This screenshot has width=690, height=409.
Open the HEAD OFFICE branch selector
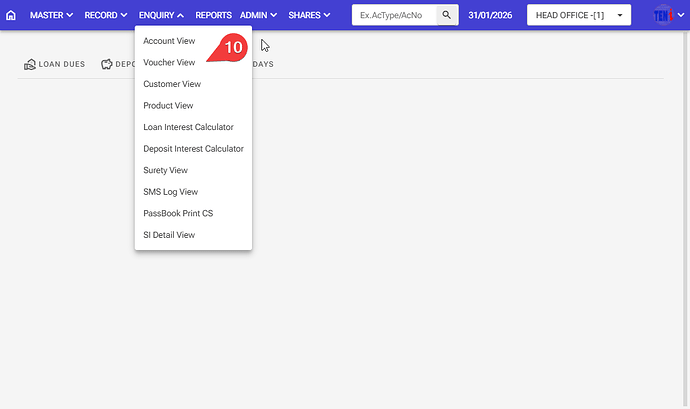(x=578, y=16)
